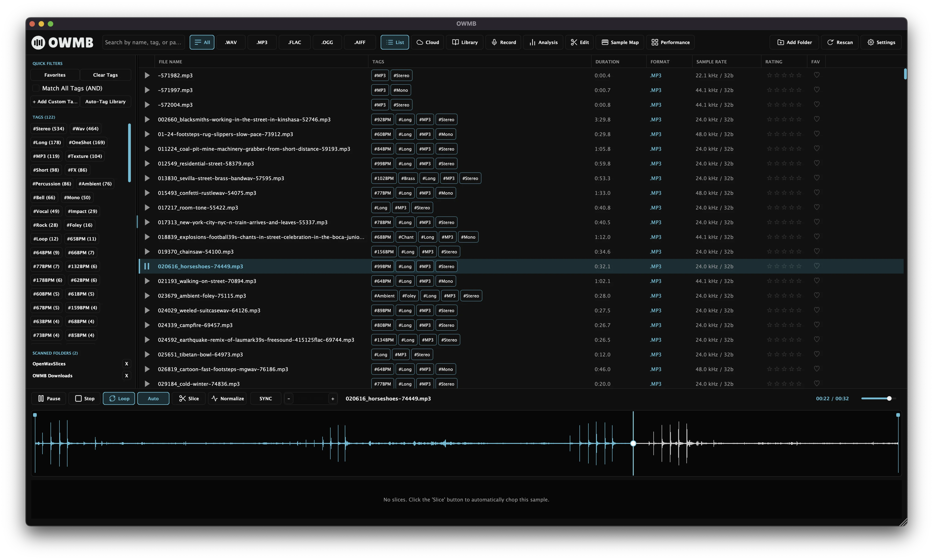The image size is (933, 560).
Task: Slice the current sample
Action: coord(189,398)
